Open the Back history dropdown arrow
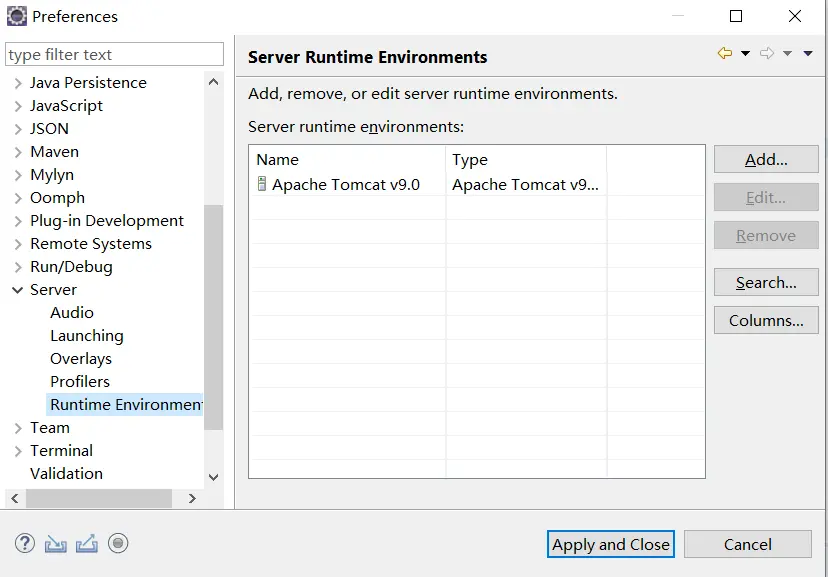 pos(745,54)
